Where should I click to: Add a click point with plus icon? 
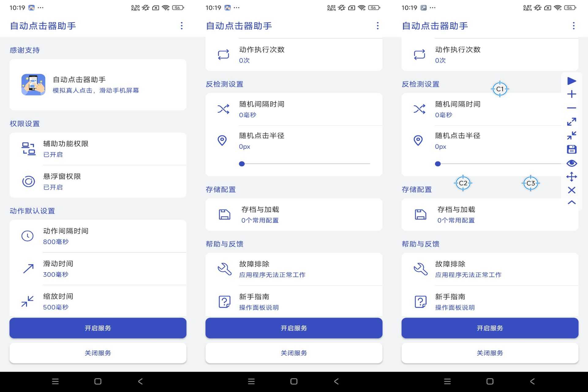(x=571, y=94)
